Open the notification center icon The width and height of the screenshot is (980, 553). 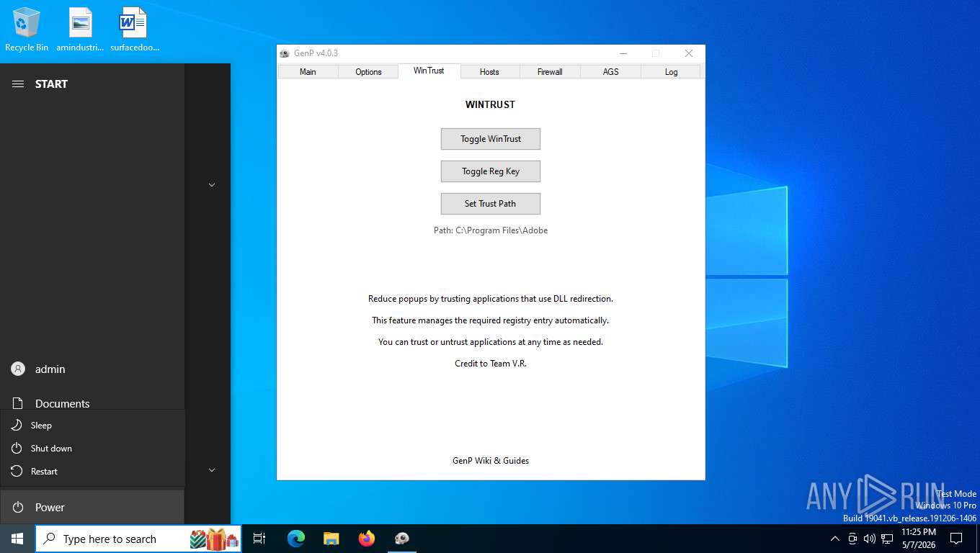point(956,539)
